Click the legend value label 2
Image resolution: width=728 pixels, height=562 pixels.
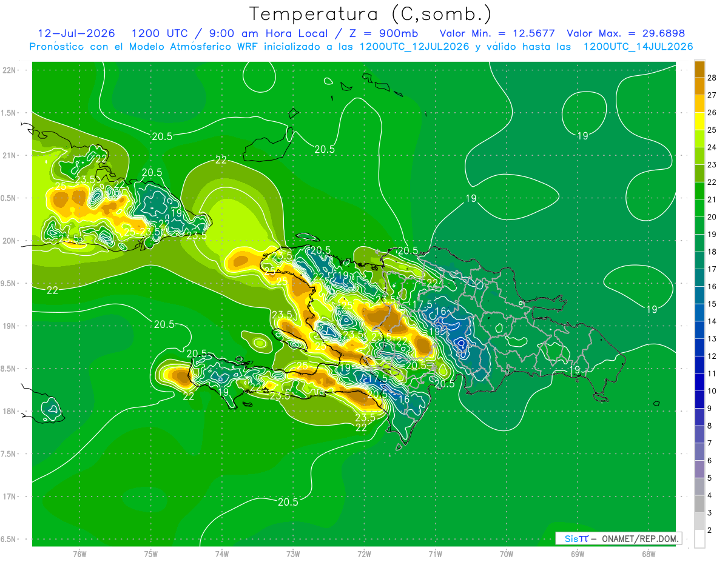[x=710, y=530]
